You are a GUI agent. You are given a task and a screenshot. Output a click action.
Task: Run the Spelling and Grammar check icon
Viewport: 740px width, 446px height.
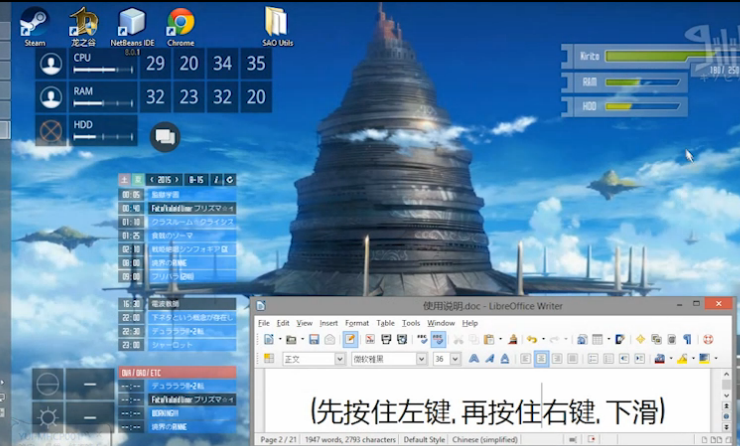click(422, 339)
